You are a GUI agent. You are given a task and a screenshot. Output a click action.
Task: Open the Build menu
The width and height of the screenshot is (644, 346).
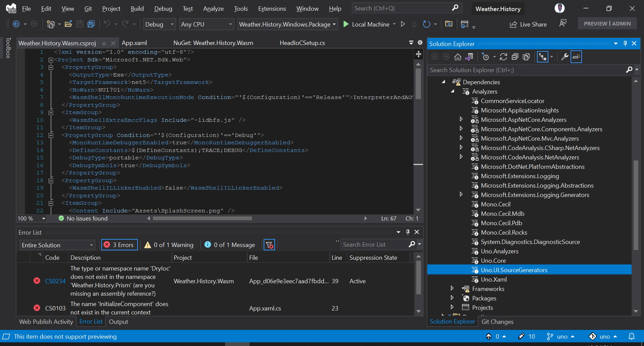click(x=137, y=8)
